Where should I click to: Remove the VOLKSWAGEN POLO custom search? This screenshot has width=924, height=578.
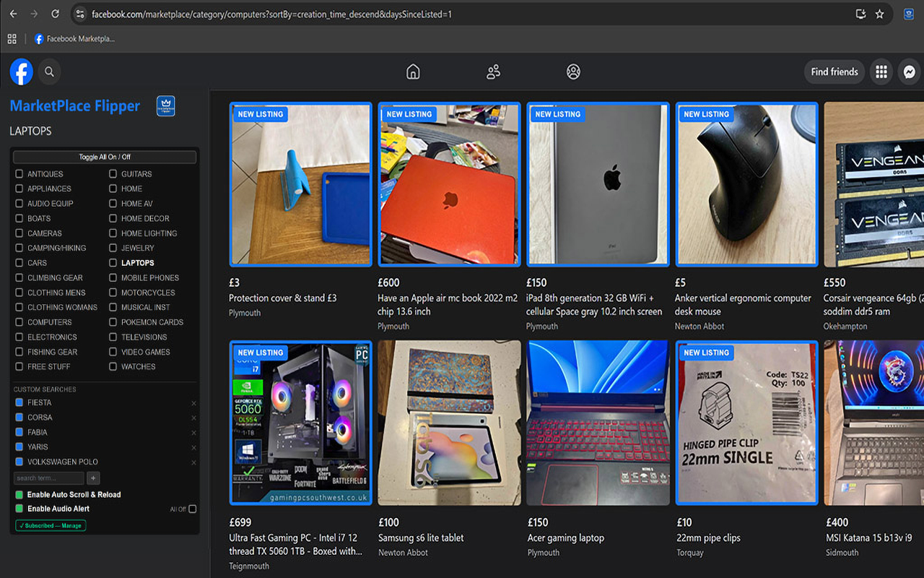[193, 462]
